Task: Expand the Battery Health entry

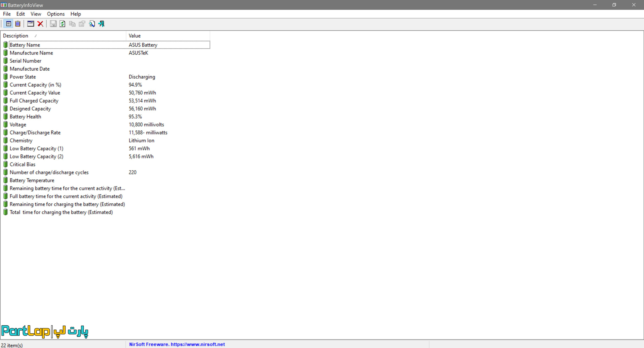Action: click(x=25, y=116)
